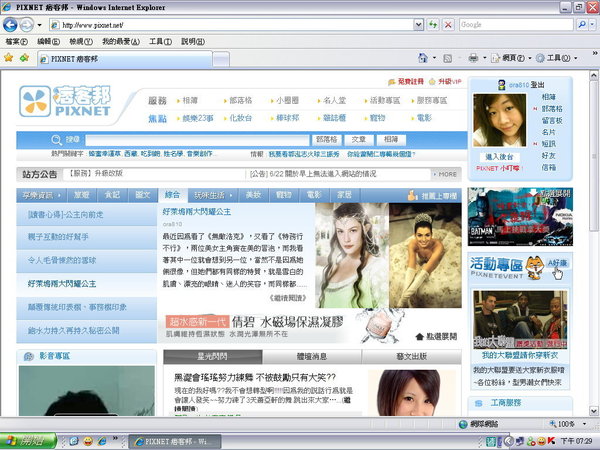600x450 pixels.
Task: Click the PIXNET site search text field
Action: tap(197, 140)
